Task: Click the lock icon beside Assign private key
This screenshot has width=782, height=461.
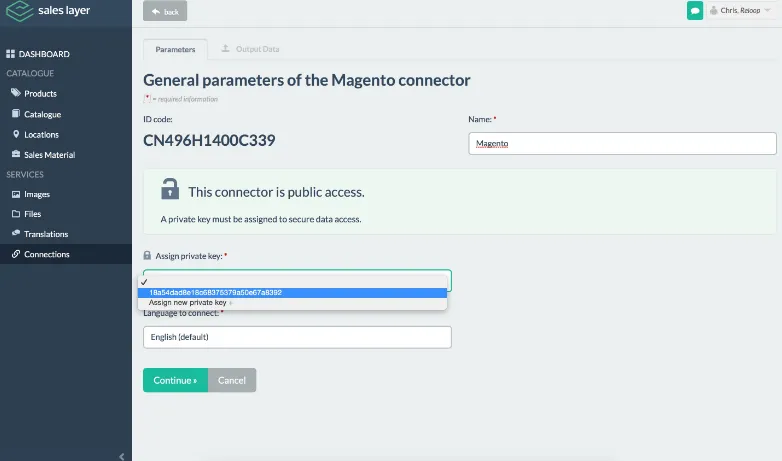Action: pos(147,255)
